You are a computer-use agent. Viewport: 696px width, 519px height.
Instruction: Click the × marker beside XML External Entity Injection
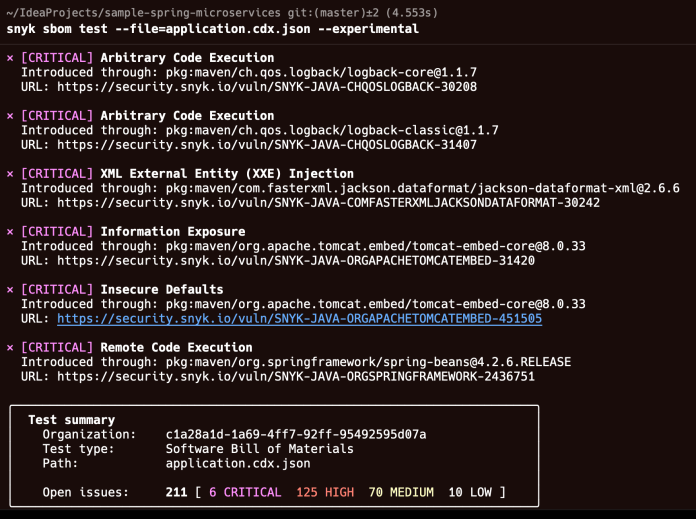11,174
